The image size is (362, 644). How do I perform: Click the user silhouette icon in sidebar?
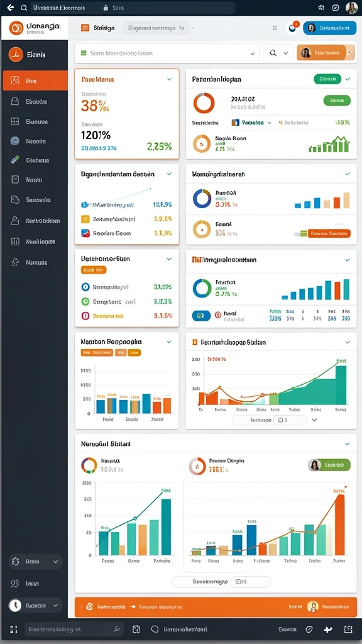click(x=15, y=221)
